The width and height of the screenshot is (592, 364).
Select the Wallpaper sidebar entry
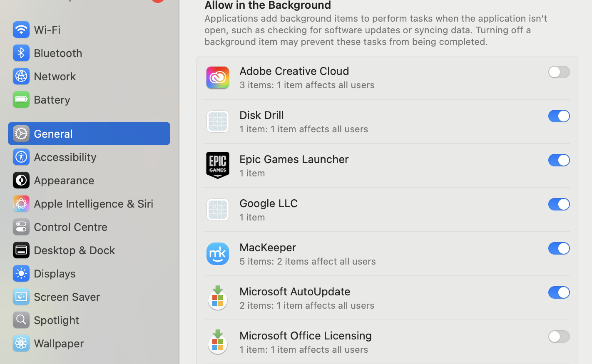[x=58, y=343]
